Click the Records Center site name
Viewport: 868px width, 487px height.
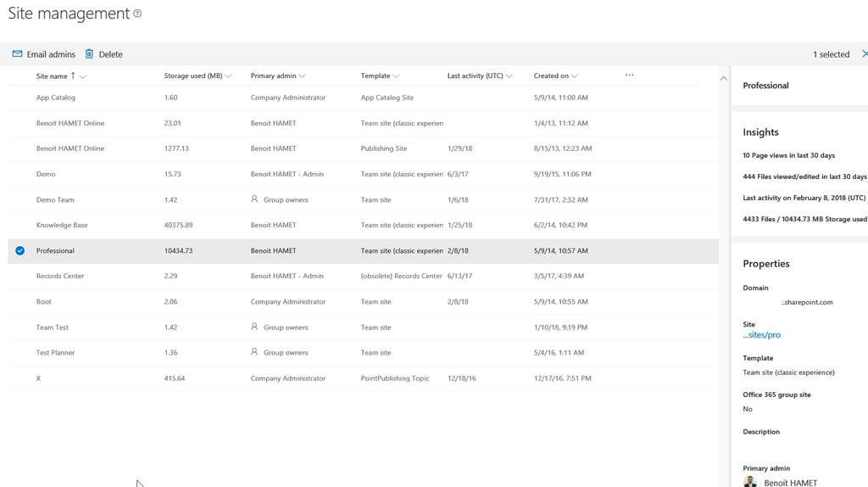pos(60,277)
